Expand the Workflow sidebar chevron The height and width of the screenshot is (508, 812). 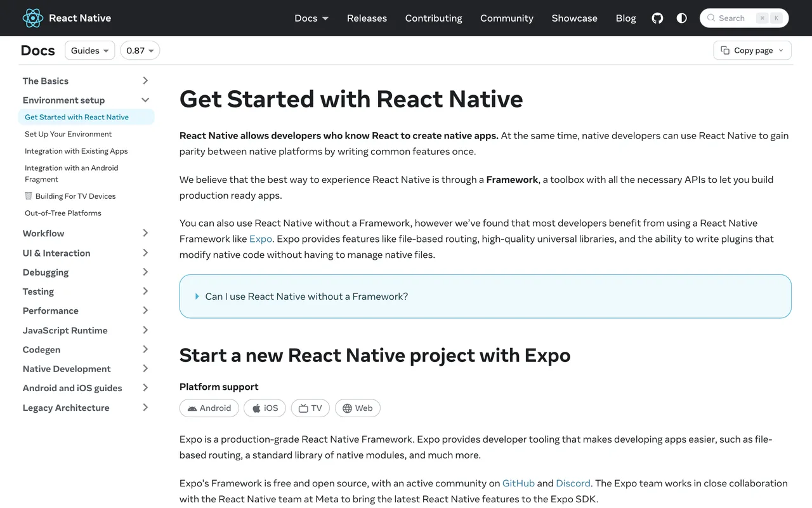coord(145,233)
